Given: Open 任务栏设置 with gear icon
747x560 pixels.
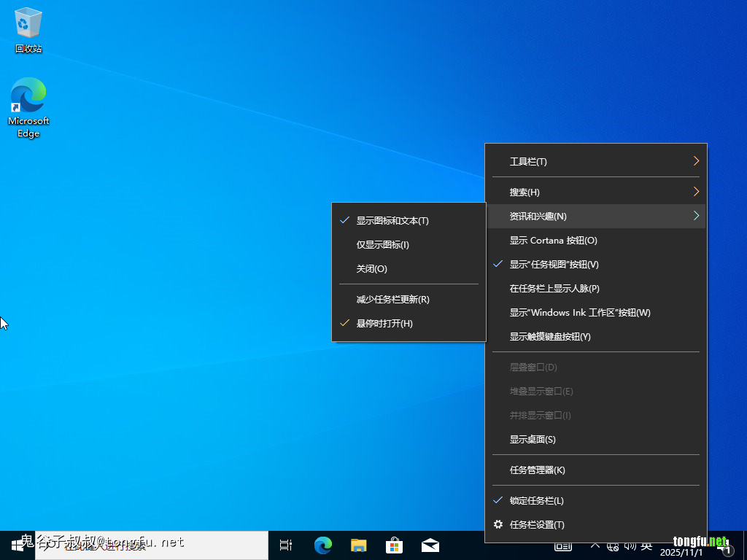Looking at the screenshot, I should [x=537, y=525].
